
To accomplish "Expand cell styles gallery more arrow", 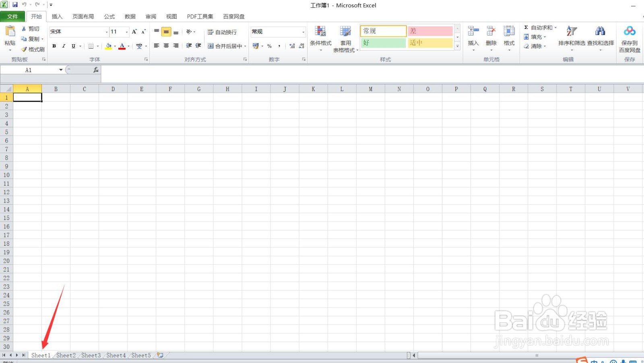I will pos(457,46).
